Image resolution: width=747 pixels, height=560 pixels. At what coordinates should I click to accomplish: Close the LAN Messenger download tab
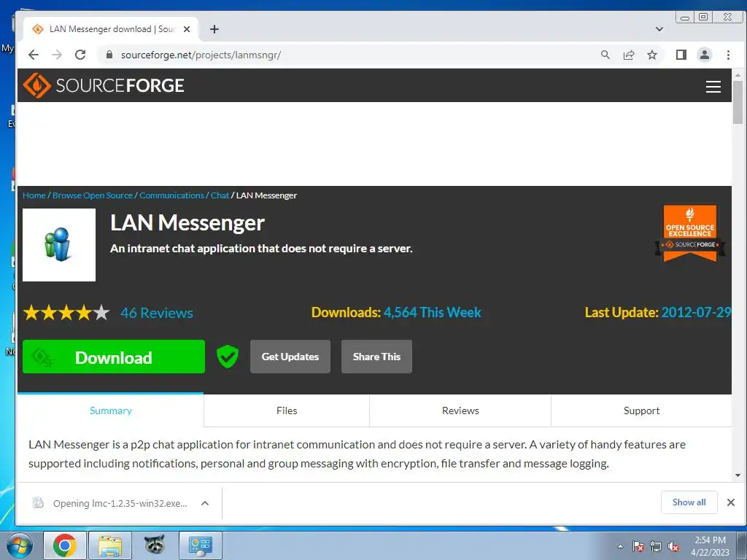[187, 29]
